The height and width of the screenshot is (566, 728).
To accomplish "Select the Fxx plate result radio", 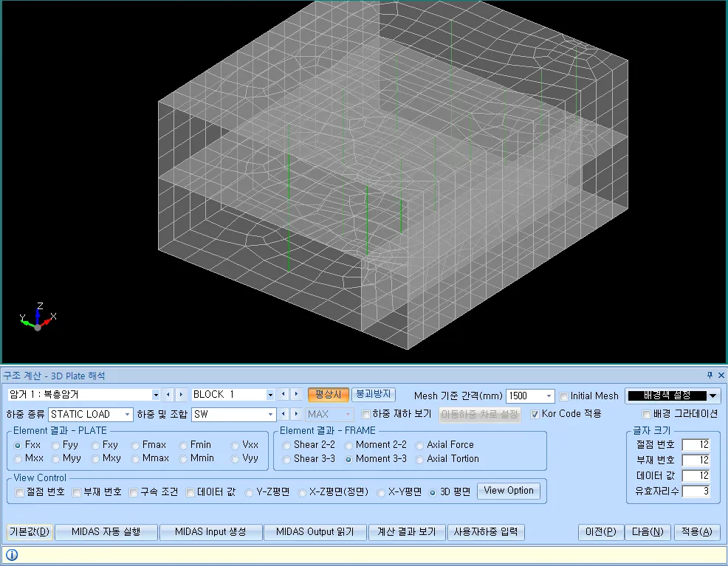I will pos(18,446).
